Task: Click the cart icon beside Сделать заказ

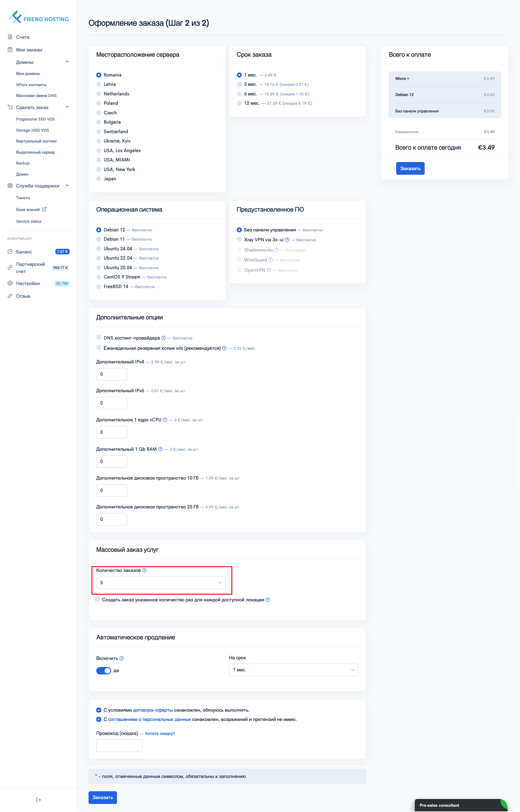Action: tap(10, 107)
